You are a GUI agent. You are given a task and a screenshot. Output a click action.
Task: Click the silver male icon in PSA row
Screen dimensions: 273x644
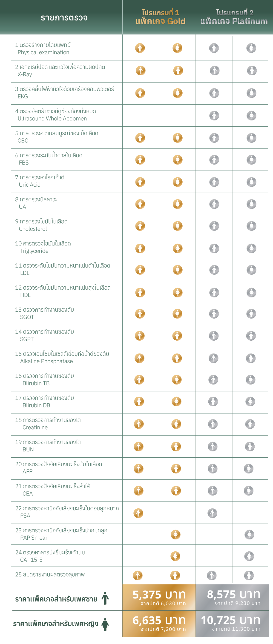coord(213,513)
